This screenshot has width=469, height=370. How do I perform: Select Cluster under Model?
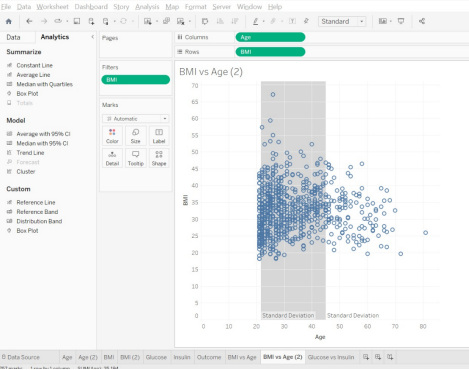[26, 171]
